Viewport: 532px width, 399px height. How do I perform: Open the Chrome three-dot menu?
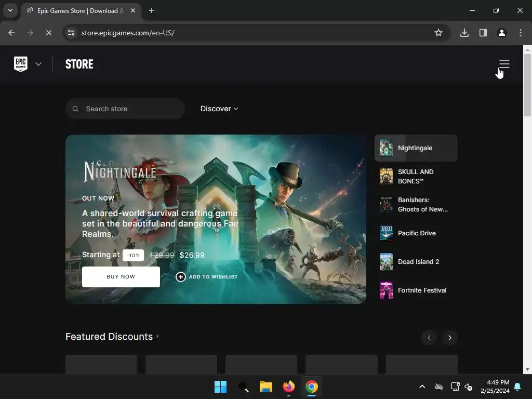click(521, 33)
